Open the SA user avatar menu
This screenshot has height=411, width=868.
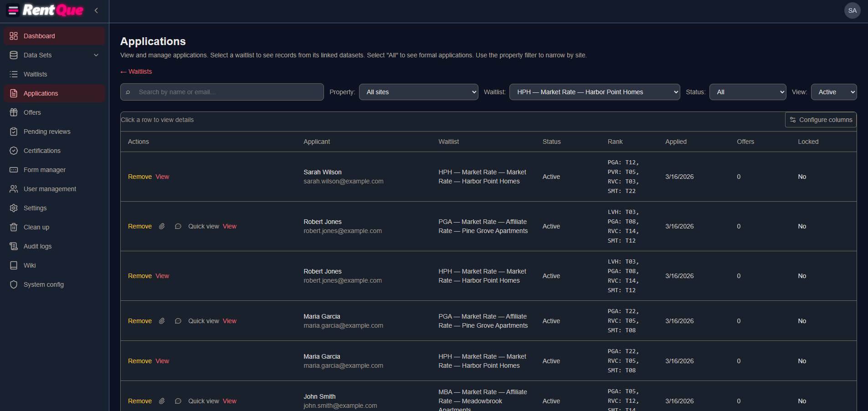[x=852, y=10]
